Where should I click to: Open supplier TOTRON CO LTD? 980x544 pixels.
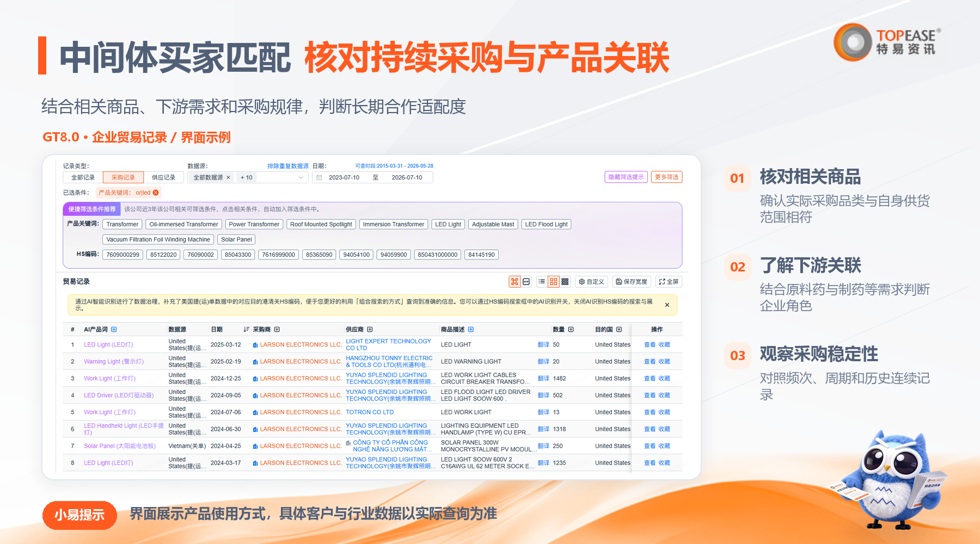click(370, 412)
